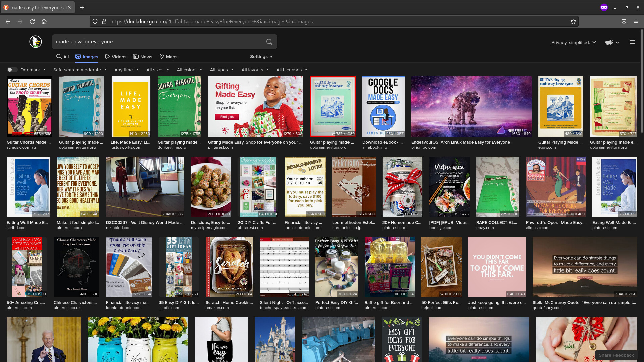The height and width of the screenshot is (362, 644).
Task: Close the 'made easy for everyone' tab
Action: pyautogui.click(x=69, y=7)
